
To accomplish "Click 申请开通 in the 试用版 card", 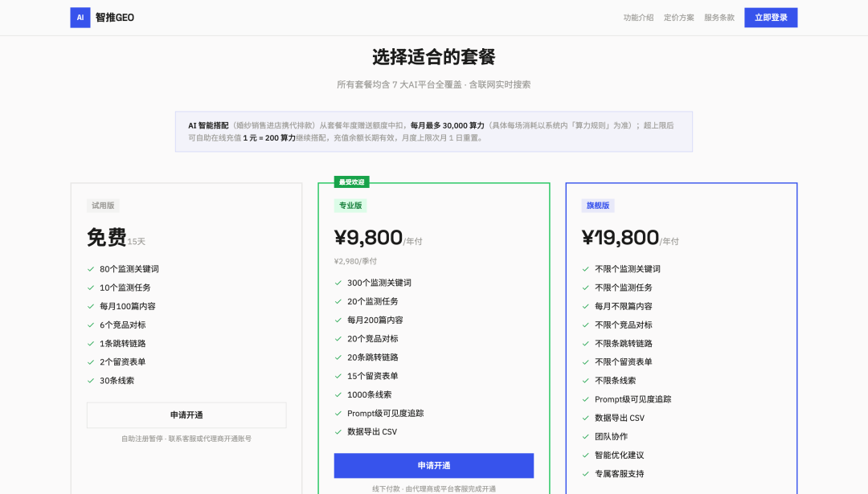I will point(186,415).
